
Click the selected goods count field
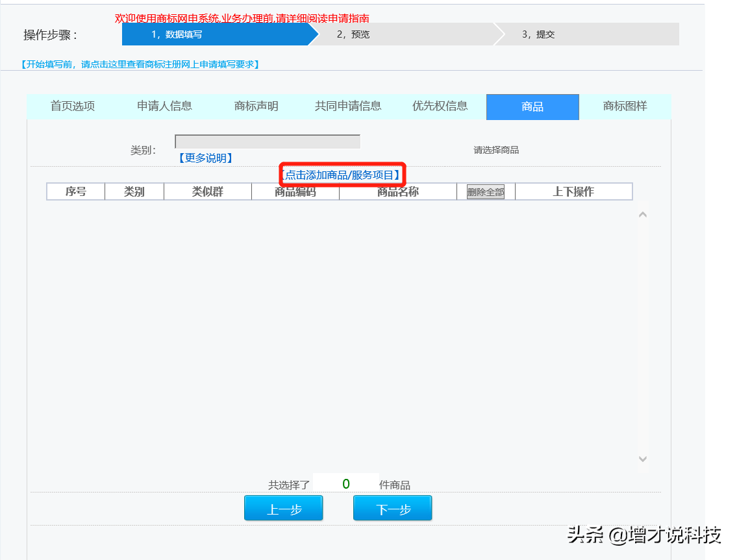(345, 483)
